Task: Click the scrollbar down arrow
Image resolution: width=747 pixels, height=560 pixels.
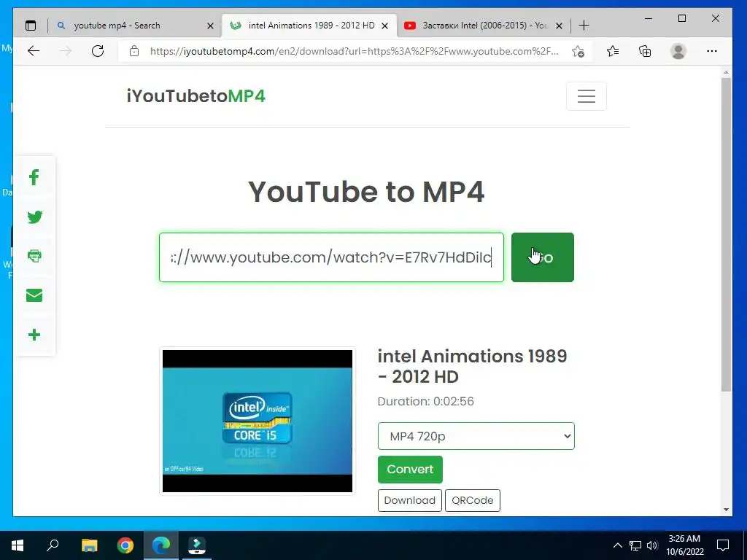Action: (x=726, y=509)
